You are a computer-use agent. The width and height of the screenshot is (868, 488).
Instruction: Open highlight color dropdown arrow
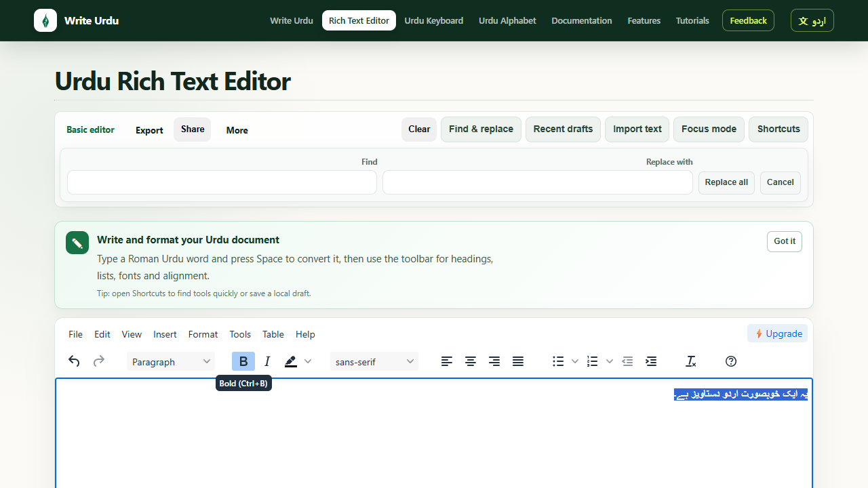pyautogui.click(x=308, y=361)
